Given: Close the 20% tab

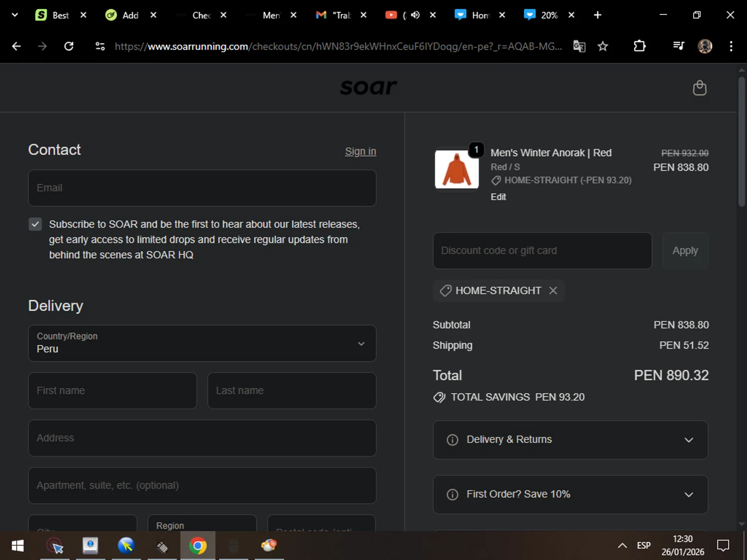Looking at the screenshot, I should [571, 15].
